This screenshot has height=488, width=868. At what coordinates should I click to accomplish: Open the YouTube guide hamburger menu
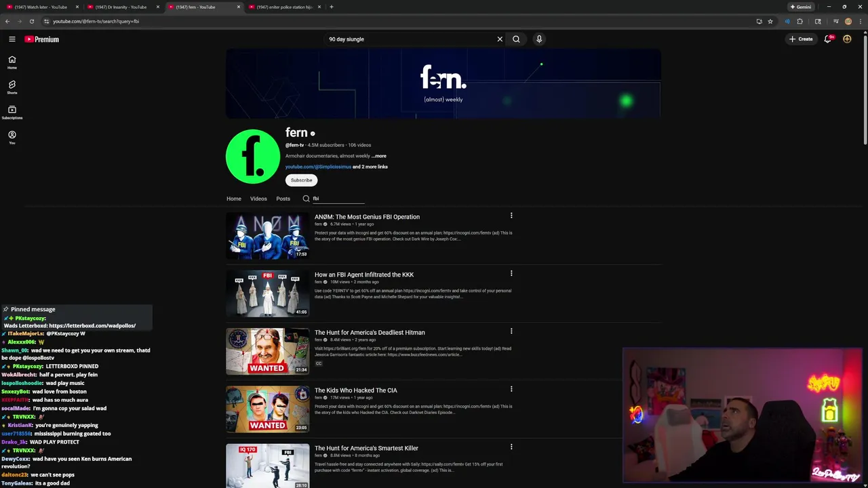12,39
